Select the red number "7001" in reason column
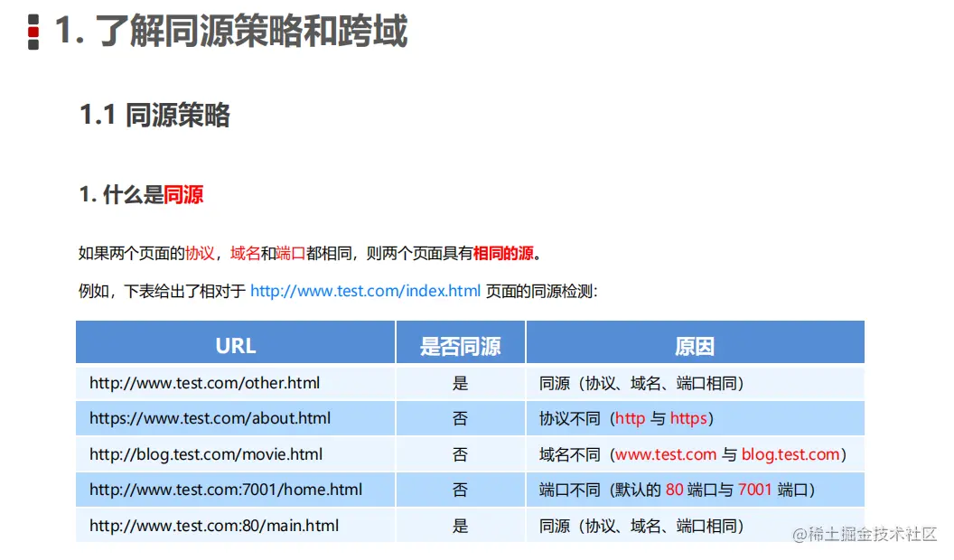This screenshot has height=560, width=954. (x=754, y=490)
